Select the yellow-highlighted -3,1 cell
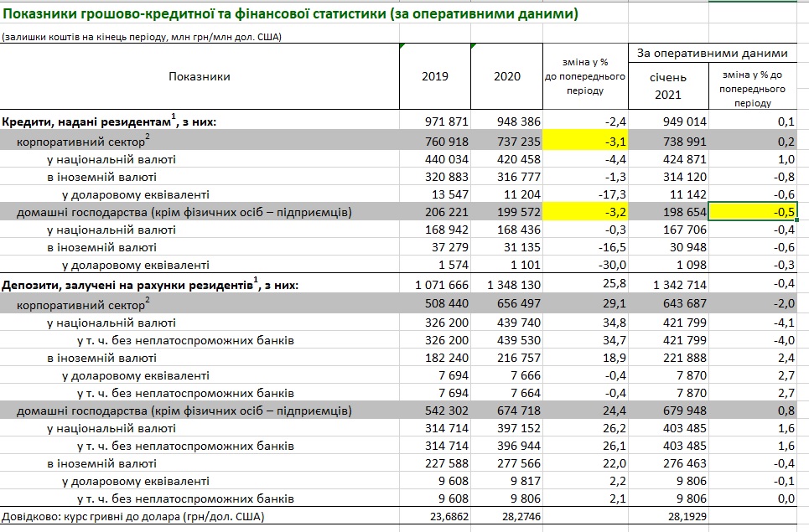The width and height of the screenshot is (809, 532). point(586,141)
